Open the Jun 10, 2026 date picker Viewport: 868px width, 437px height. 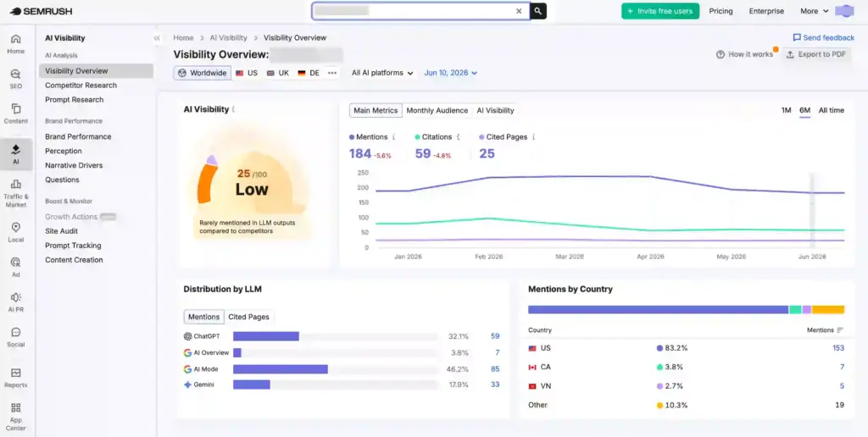tap(451, 73)
